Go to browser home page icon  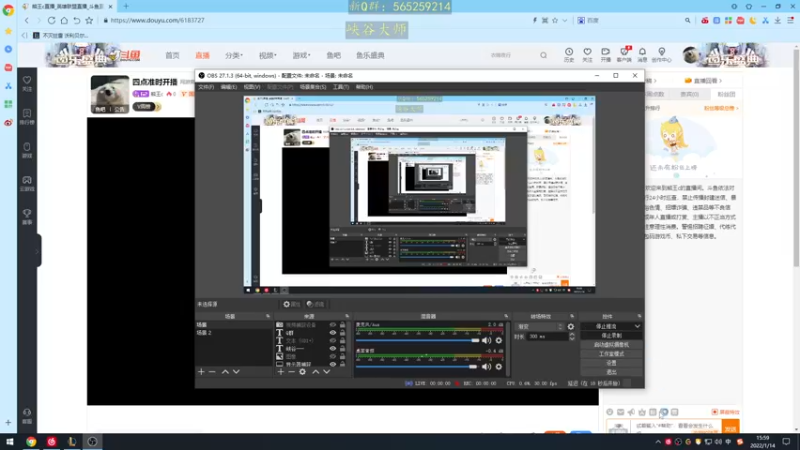(64, 20)
